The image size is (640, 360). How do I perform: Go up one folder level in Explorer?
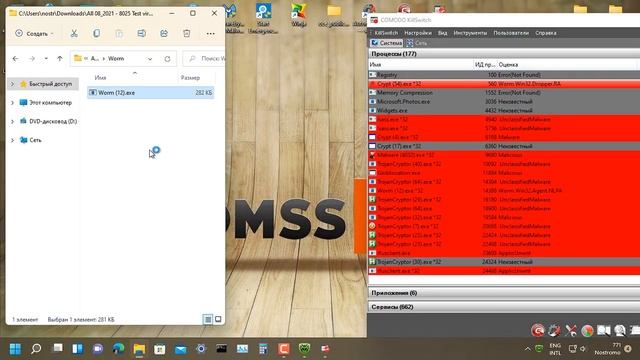pyautogui.click(x=60, y=59)
